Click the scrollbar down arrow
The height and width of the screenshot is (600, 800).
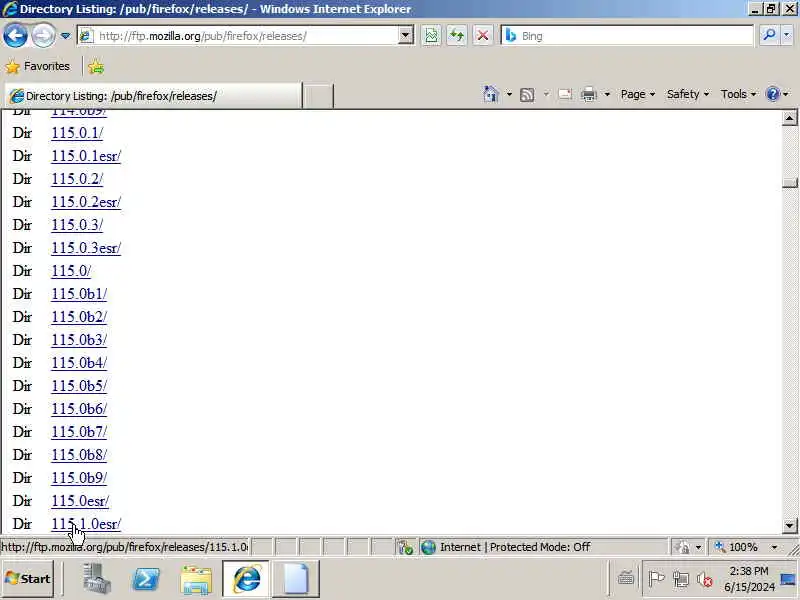click(789, 525)
